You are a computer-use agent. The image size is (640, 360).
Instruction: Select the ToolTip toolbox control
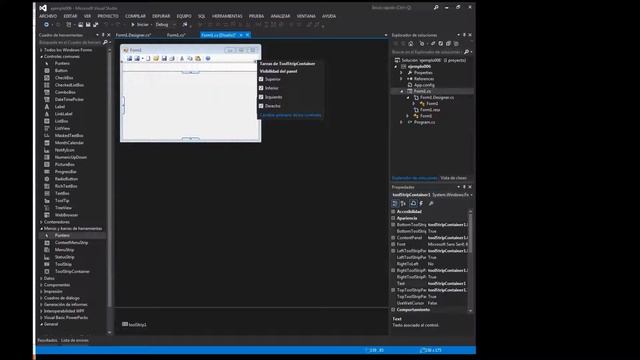(x=62, y=200)
